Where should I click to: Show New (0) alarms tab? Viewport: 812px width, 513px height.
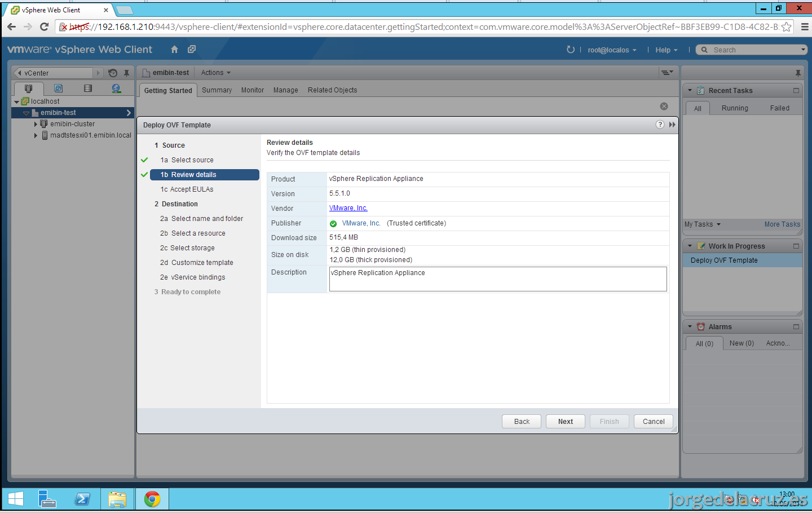742,343
